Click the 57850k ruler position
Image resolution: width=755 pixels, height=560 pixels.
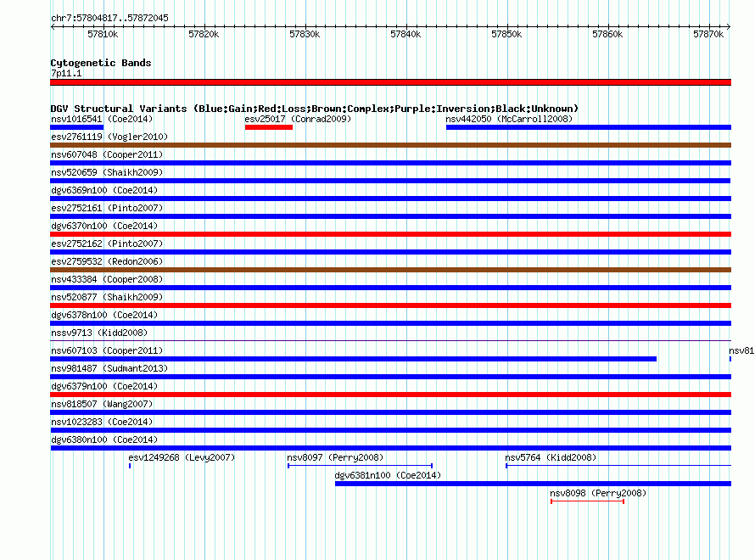[506, 34]
